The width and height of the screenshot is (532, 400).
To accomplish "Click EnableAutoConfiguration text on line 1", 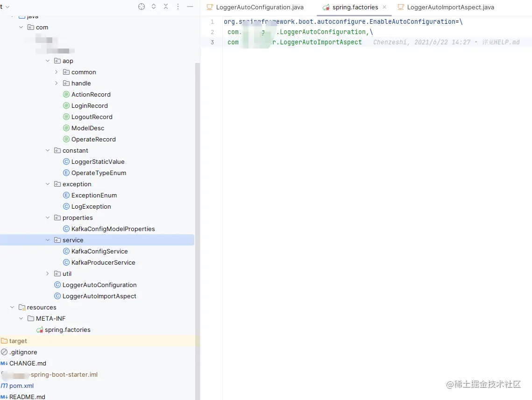I will pyautogui.click(x=412, y=21).
